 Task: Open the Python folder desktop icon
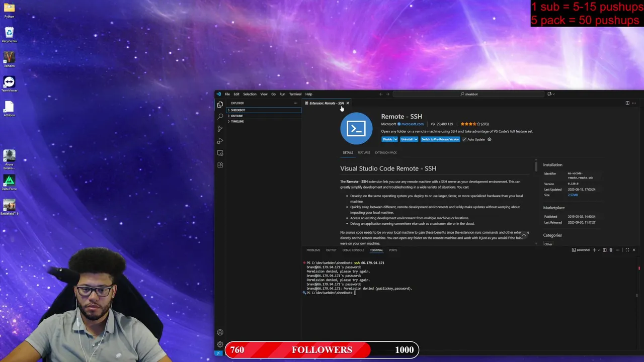pos(9,10)
